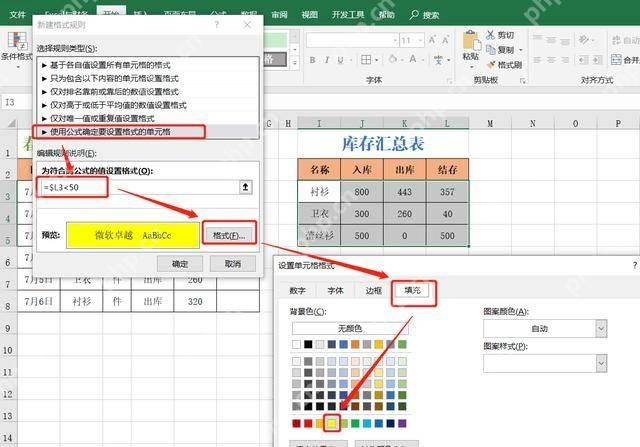
Task: Click the Name Box showing I3
Action: pyautogui.click(x=16, y=102)
